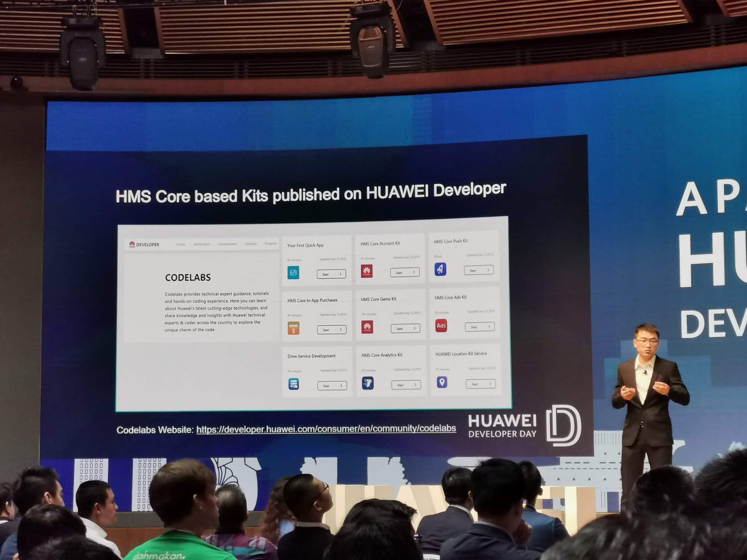
Task: Start the HMS Core Push Kit codelab
Action: pos(479,270)
